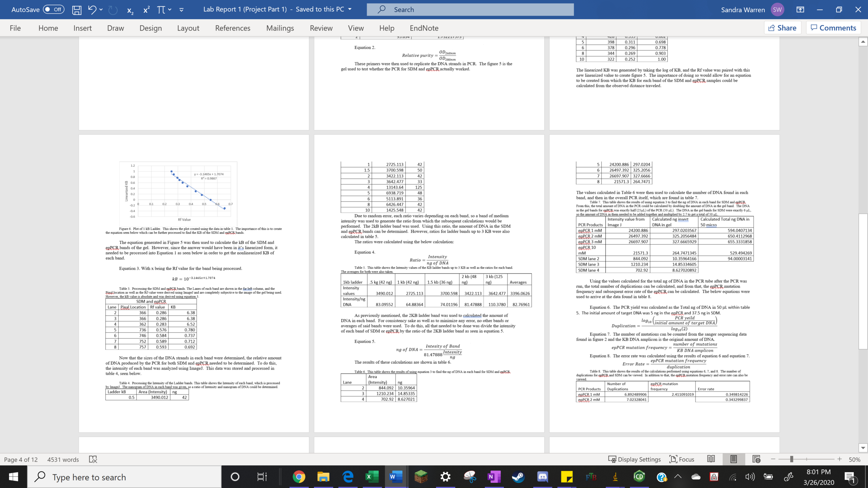Viewport: 868px width, 488px height.
Task: Adjust the zoom slider handle
Action: [x=791, y=459]
